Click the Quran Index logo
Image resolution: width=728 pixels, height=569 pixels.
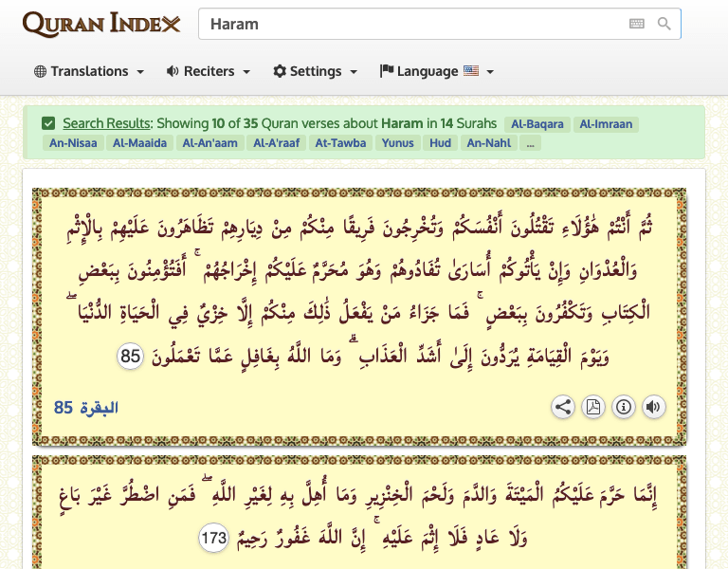pos(101,24)
